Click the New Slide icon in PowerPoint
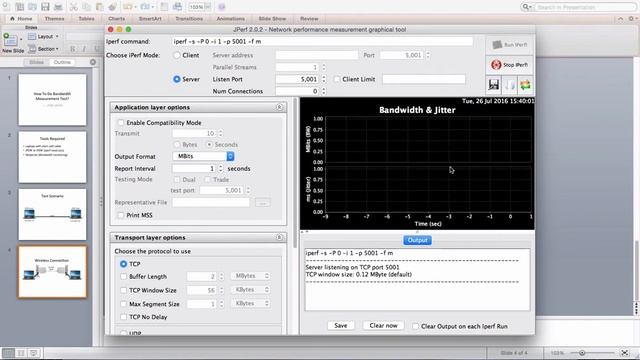 11,40
